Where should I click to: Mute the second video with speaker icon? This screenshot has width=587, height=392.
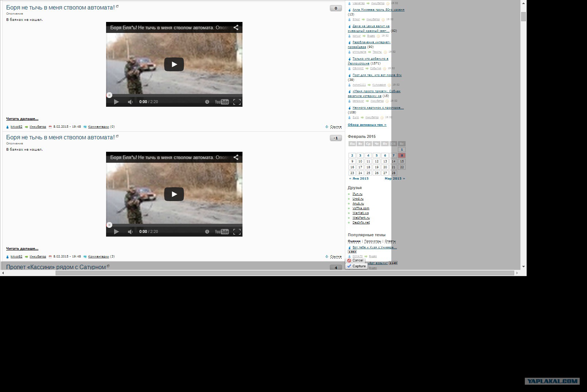pos(130,231)
